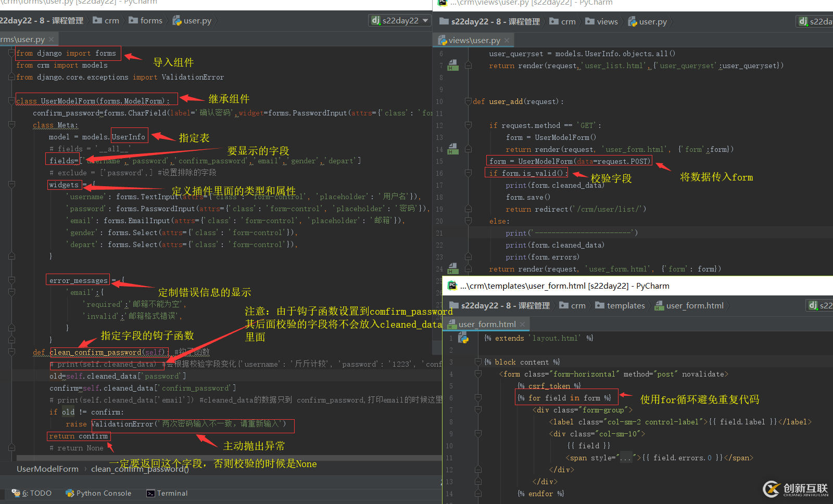Click the 'widgets' text in forms editor

point(64,185)
